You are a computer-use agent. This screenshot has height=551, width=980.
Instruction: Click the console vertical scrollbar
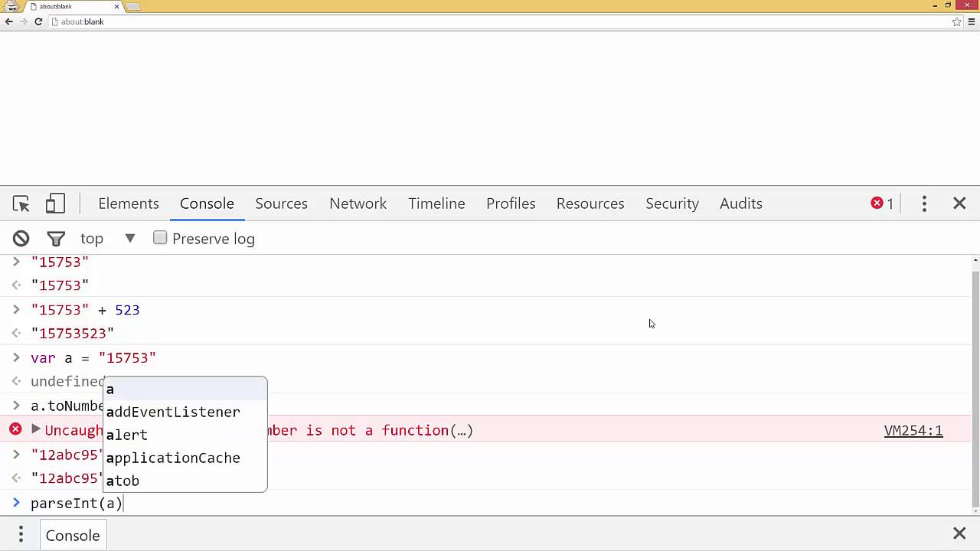click(975, 383)
